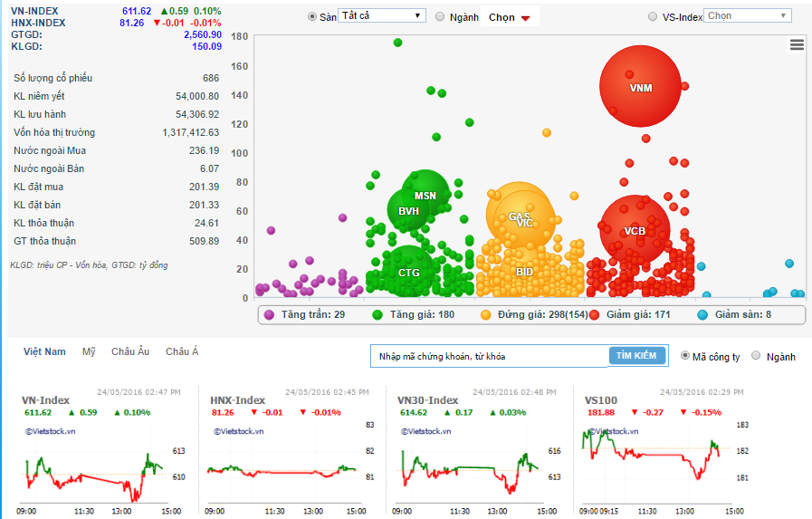Click the Số lượng cổ phiếu row
This screenshot has height=519, width=812.
pyautogui.click(x=116, y=78)
